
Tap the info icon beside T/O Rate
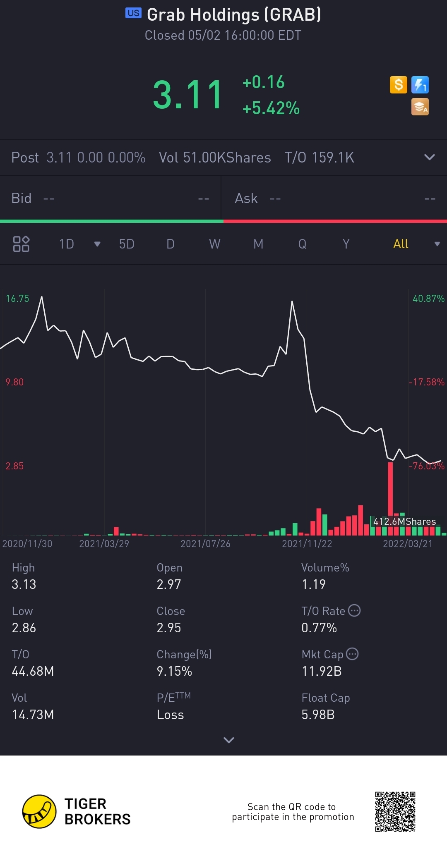click(354, 610)
